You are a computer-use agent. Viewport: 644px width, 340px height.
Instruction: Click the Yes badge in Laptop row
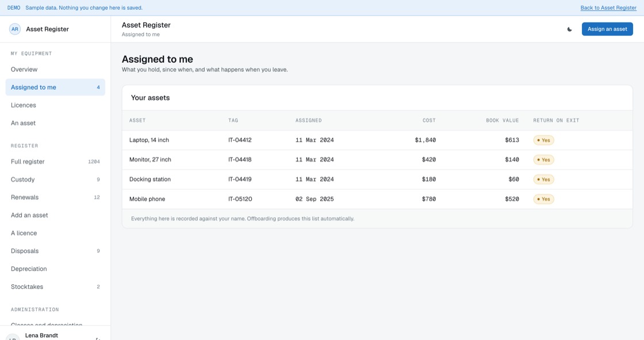[x=543, y=140]
